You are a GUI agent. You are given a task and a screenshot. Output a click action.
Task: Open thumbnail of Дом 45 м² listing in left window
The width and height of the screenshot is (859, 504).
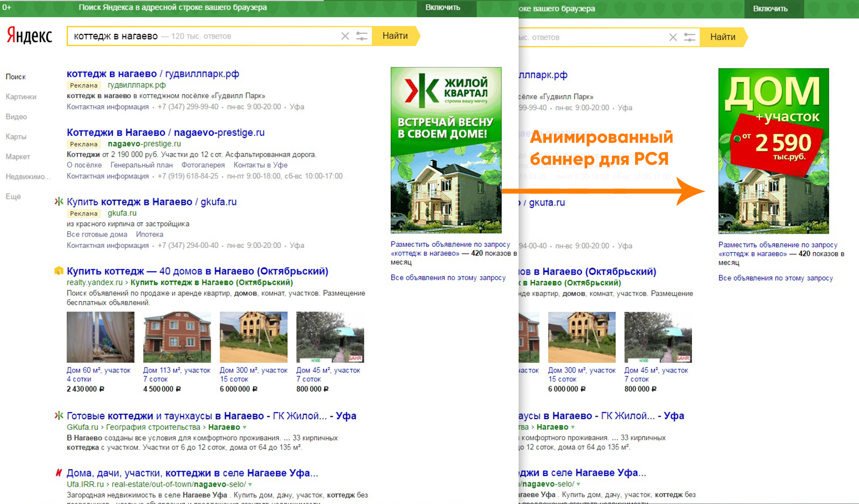[330, 337]
